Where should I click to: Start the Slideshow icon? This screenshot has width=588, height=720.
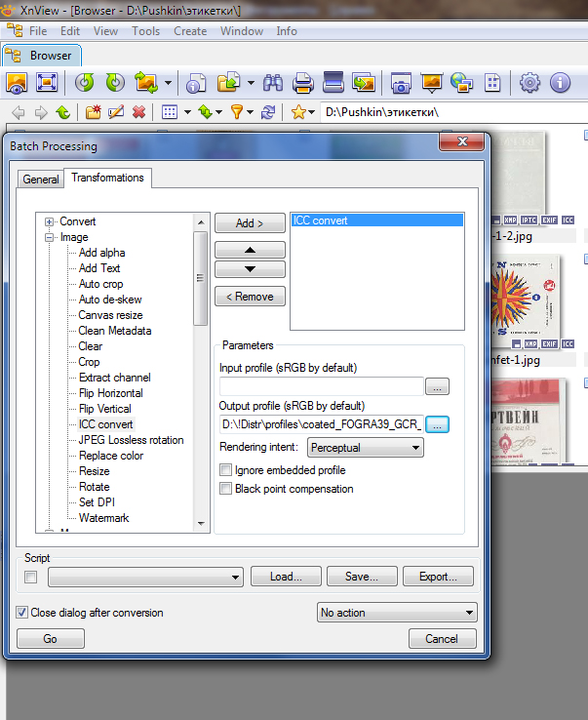click(x=431, y=83)
